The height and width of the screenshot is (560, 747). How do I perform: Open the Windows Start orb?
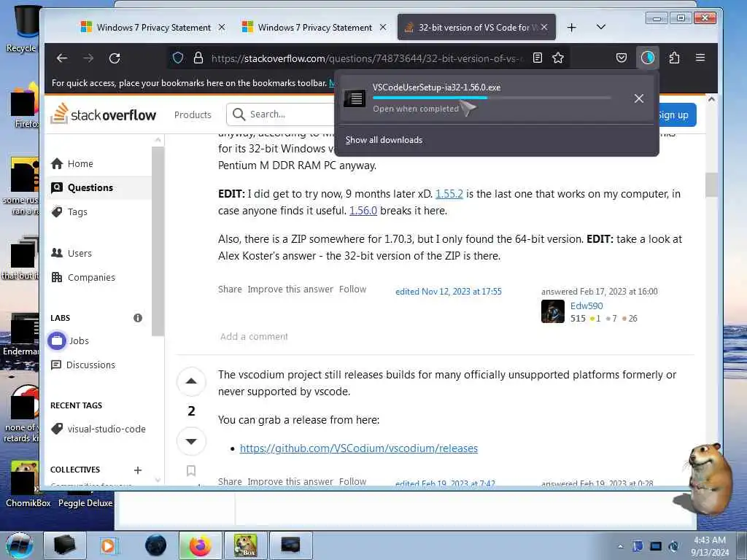point(19,545)
